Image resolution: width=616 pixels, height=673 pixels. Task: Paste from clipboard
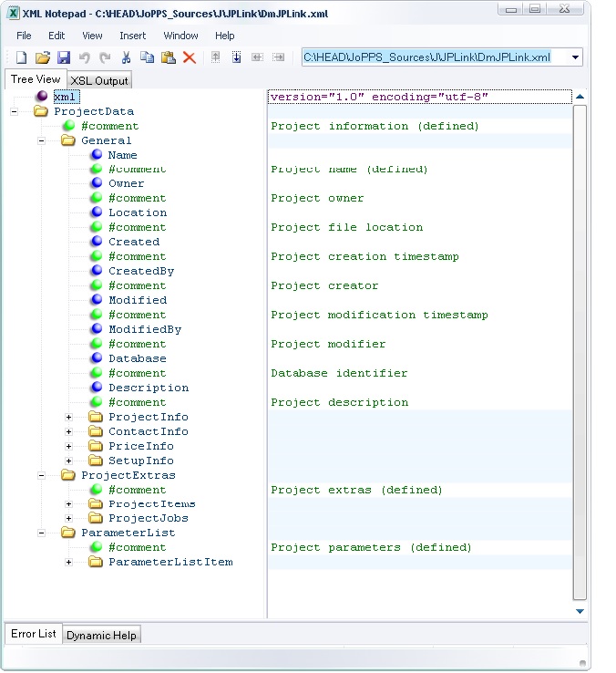(169, 57)
